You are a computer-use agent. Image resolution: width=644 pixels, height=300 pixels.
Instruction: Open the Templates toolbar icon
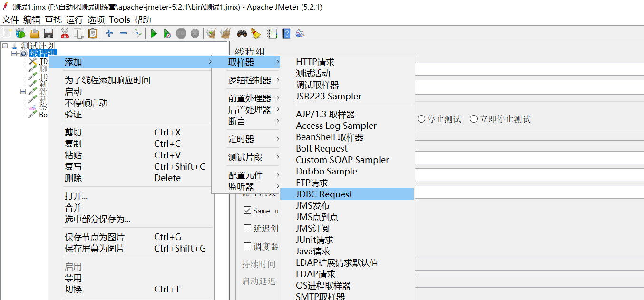coord(20,33)
